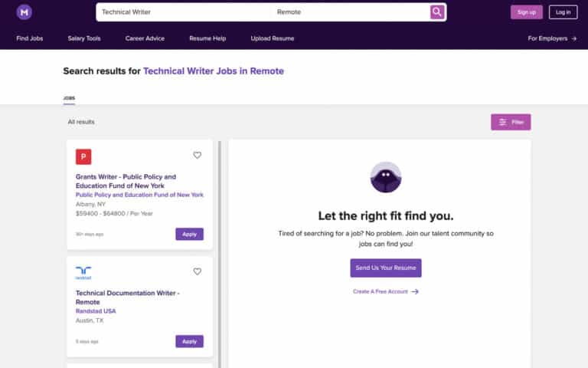This screenshot has width=588, height=368.
Task: Switch to the JOBS tab
Action: tap(69, 98)
